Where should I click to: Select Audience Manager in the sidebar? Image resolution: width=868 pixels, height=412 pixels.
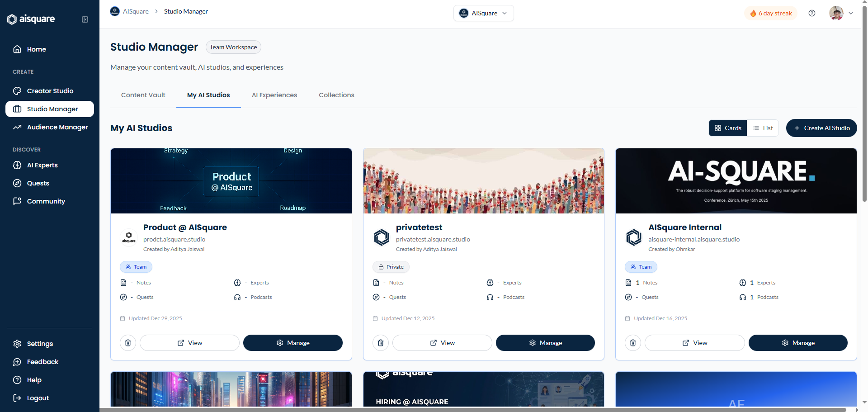click(x=57, y=127)
